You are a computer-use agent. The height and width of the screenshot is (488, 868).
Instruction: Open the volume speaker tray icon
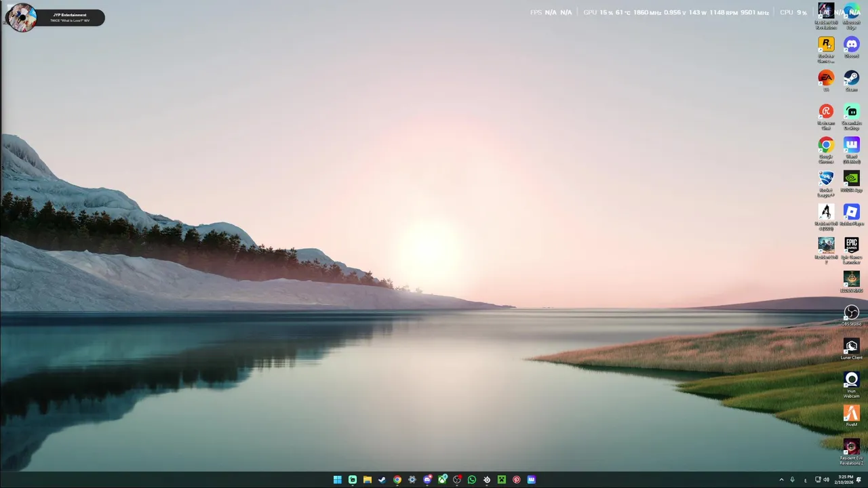pos(826,480)
